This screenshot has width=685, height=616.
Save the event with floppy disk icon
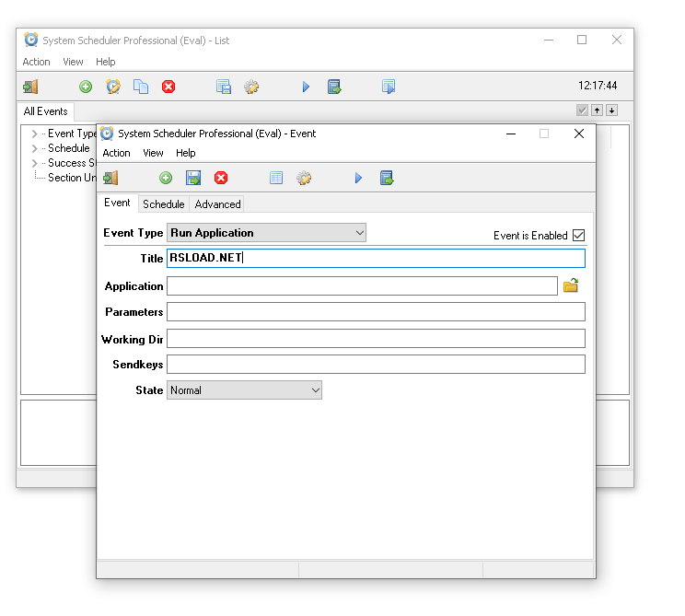(193, 178)
